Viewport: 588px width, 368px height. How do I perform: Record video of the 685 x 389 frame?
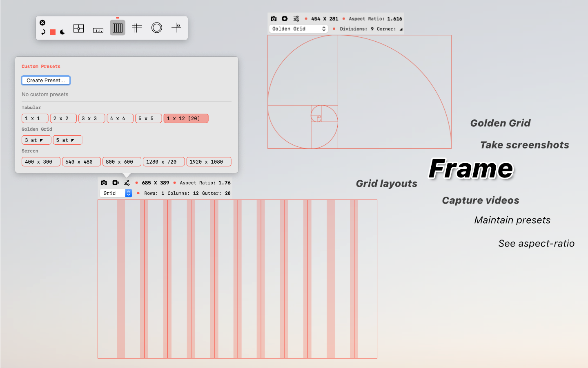pos(116,183)
